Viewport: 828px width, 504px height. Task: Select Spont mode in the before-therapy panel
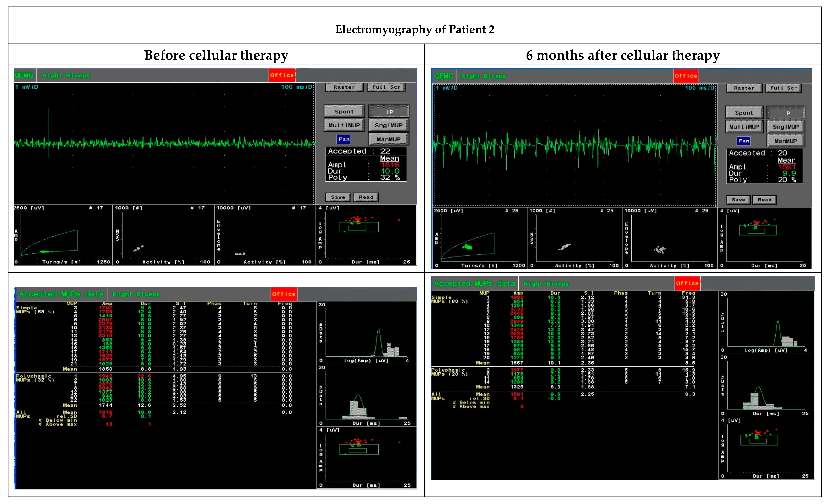pyautogui.click(x=344, y=111)
